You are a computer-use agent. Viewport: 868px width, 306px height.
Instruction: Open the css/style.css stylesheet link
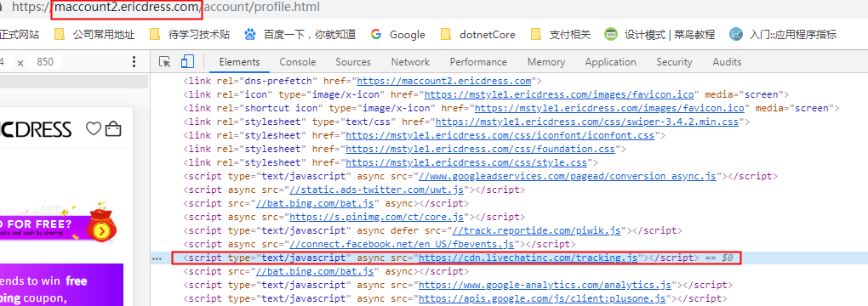pyautogui.click(x=466, y=162)
